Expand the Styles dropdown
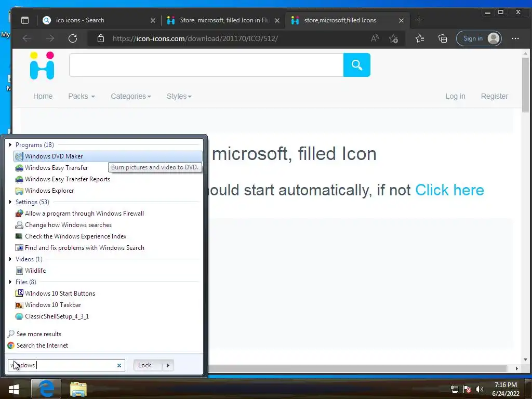The height and width of the screenshot is (399, 532). (x=179, y=96)
